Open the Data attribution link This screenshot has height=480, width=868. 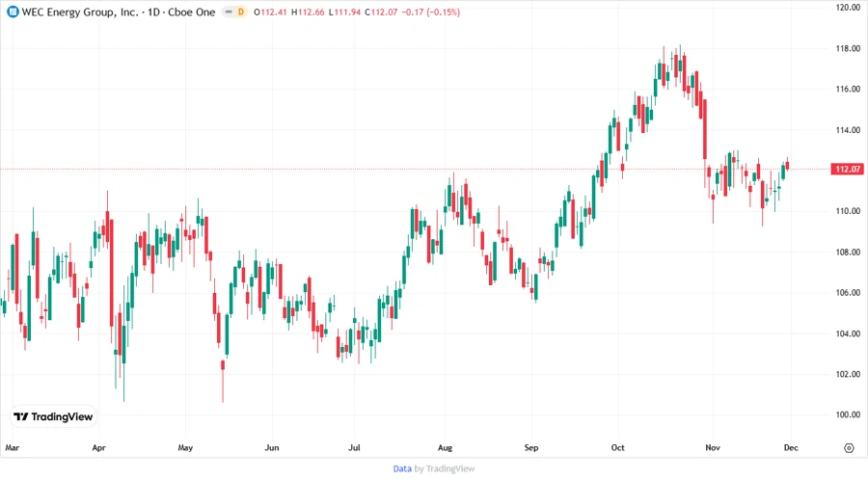point(402,469)
